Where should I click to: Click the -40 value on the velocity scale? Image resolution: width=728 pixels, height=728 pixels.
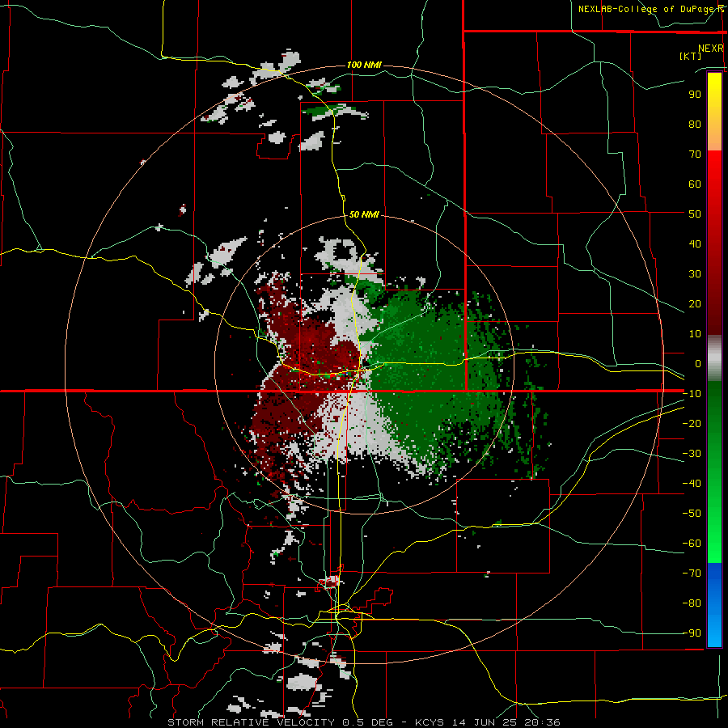click(x=692, y=484)
